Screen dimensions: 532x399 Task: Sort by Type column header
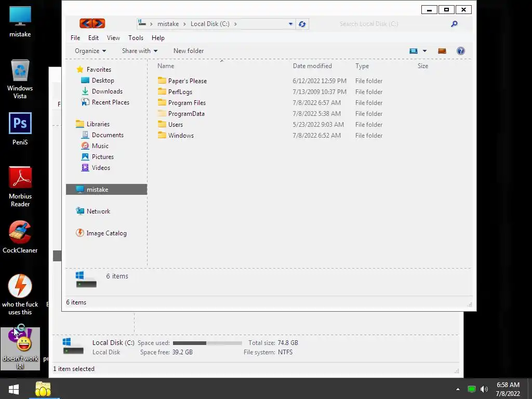click(x=362, y=66)
